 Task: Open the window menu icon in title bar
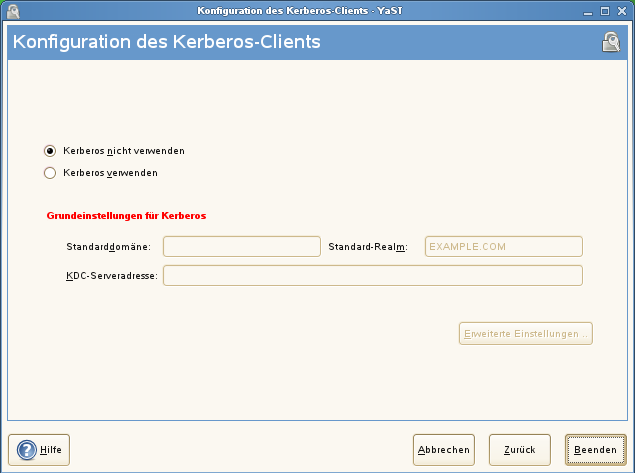tap(9, 9)
